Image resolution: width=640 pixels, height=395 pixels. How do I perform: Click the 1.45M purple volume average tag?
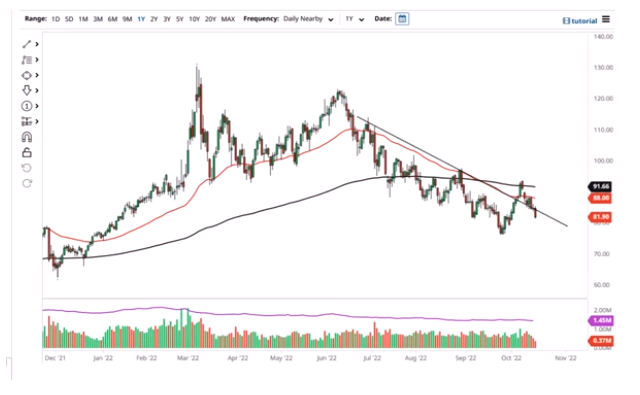tap(600, 321)
